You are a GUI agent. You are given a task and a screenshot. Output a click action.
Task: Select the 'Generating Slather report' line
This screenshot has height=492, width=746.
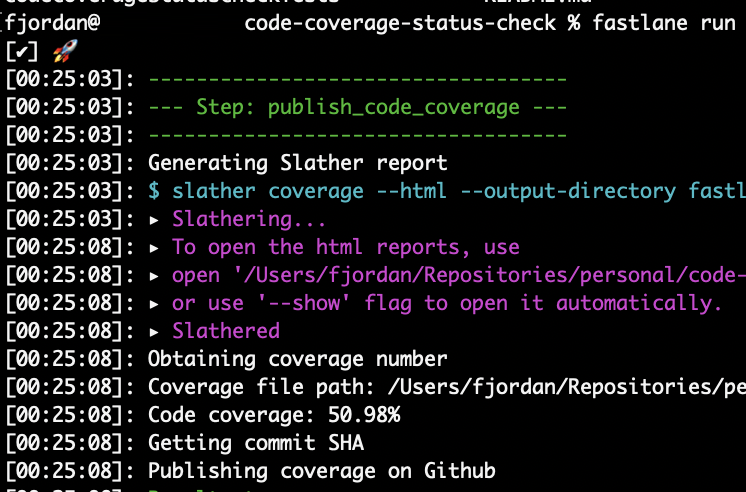(298, 163)
